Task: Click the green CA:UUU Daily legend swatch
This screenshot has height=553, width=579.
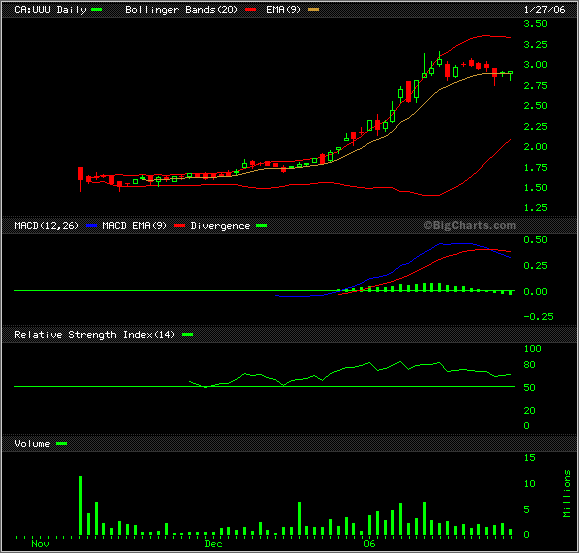Action: coord(96,10)
